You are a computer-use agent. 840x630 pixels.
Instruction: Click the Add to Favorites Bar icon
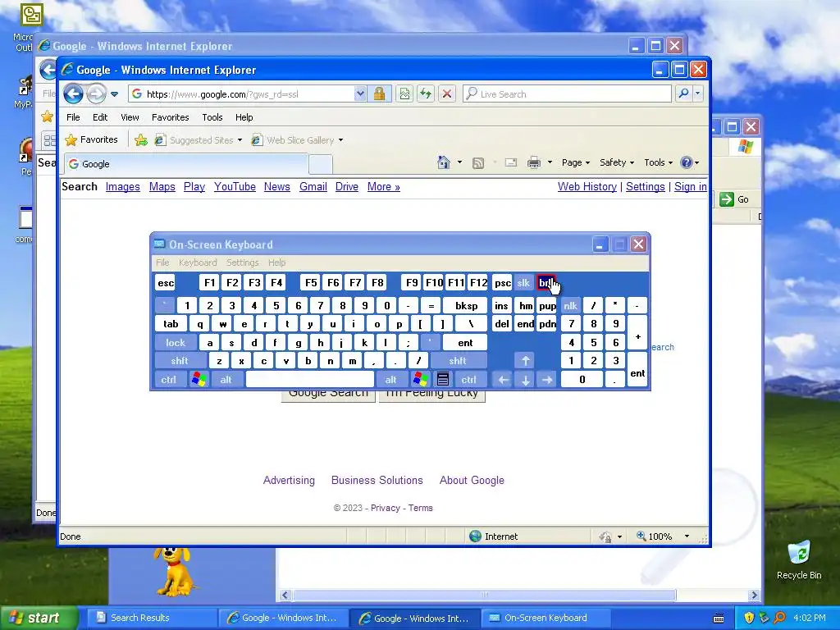[x=141, y=140]
